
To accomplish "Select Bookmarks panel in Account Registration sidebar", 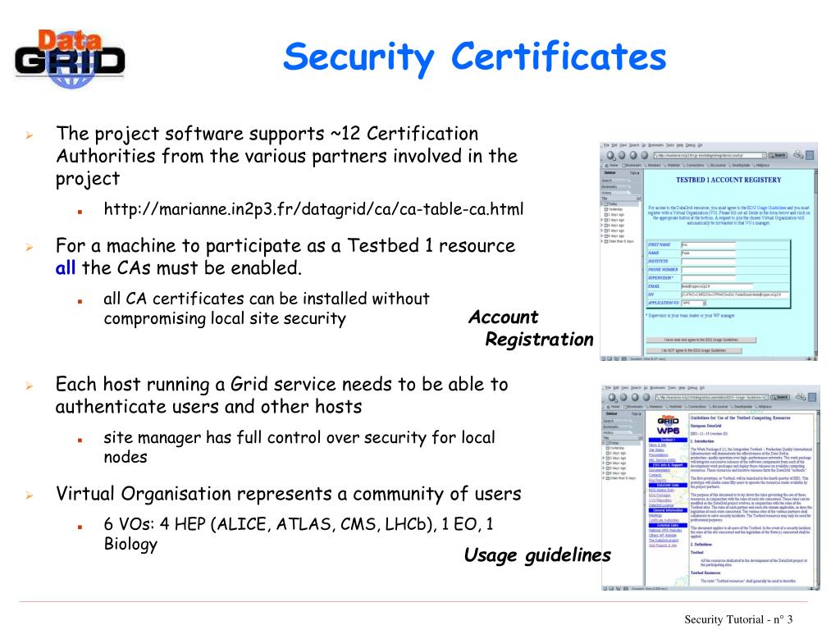I will 615,186.
